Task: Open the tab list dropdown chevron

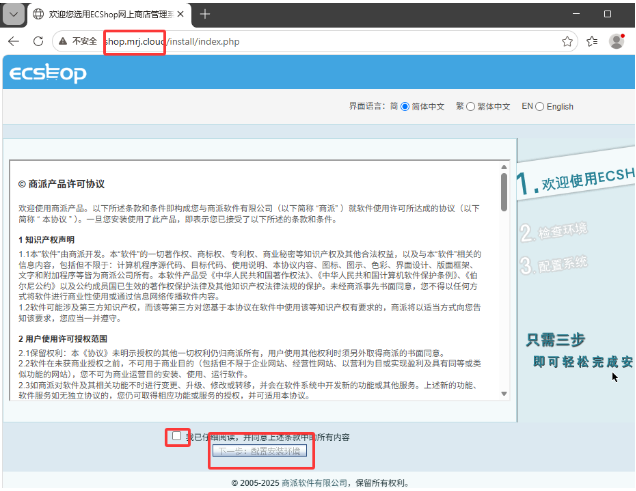Action: click(14, 15)
